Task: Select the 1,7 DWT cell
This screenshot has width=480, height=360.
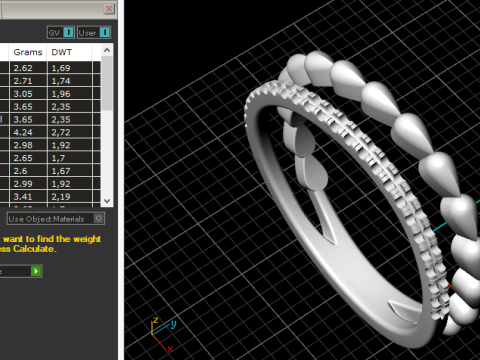Action: click(x=70, y=158)
